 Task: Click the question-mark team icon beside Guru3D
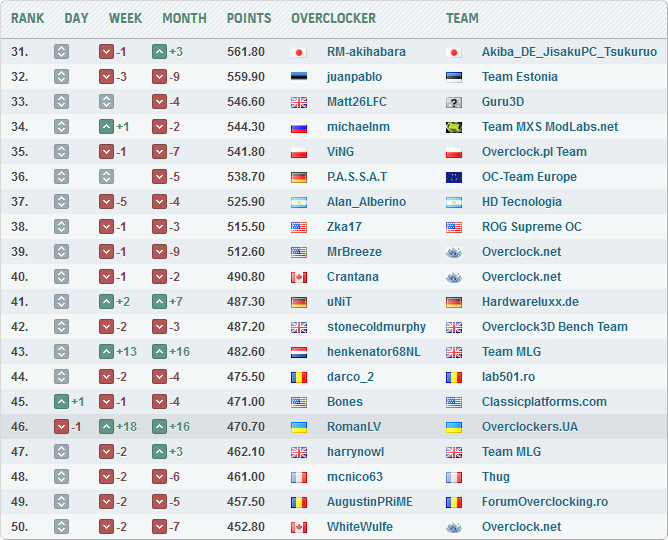click(x=454, y=102)
